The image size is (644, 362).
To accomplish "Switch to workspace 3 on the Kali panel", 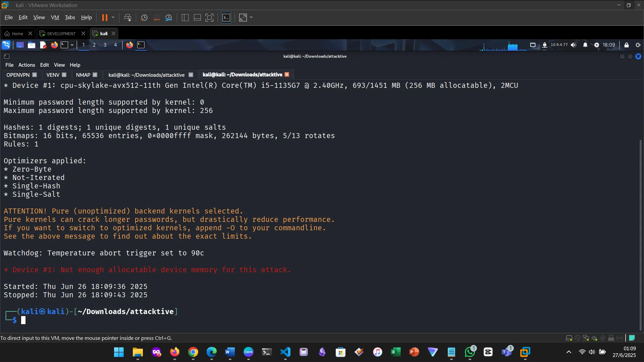I will point(105,45).
